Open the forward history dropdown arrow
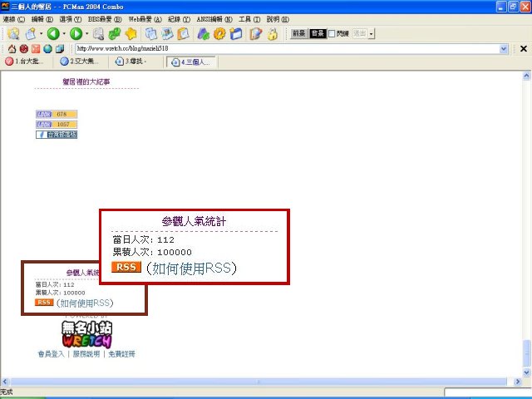 pyautogui.click(x=86, y=33)
